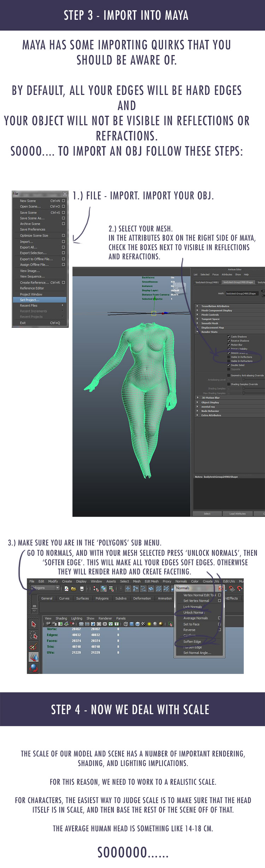Enable Geometry Anti-aliasing Override checkbox
The width and height of the screenshot is (265, 868).
point(229,375)
